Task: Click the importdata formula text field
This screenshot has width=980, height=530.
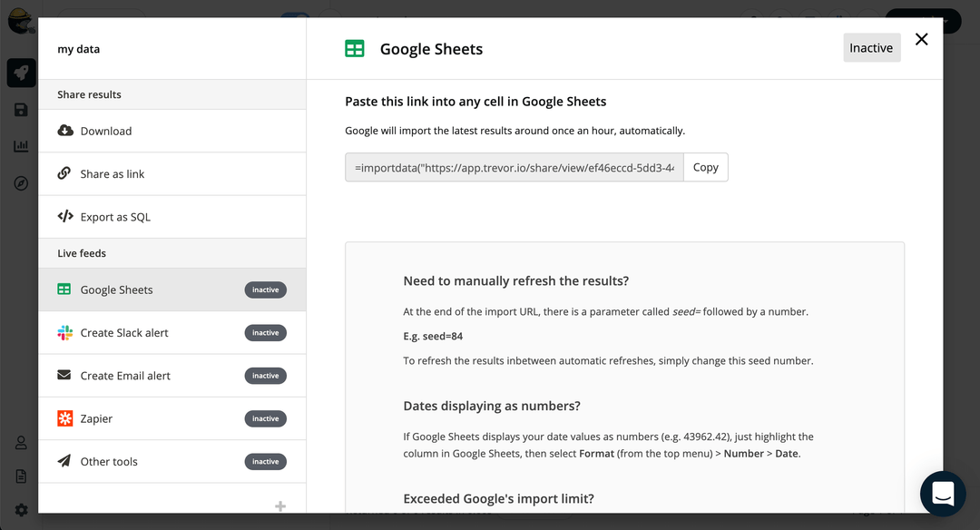Action: [511, 167]
